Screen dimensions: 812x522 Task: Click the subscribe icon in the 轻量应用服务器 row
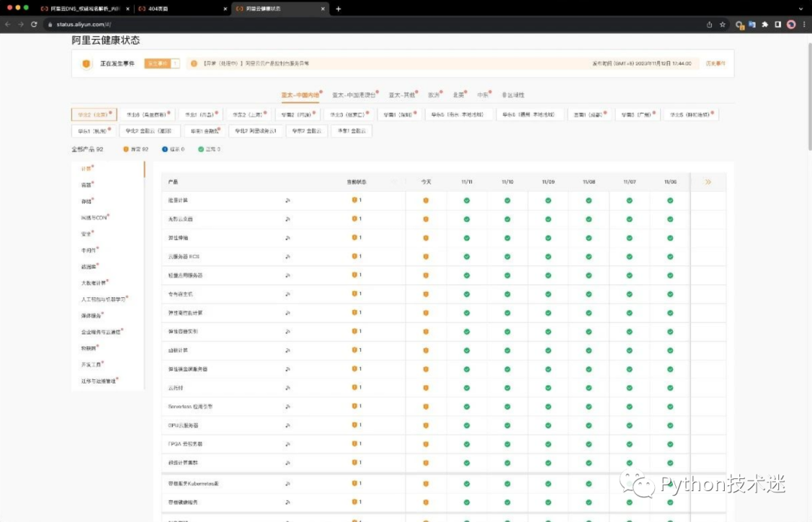point(287,275)
